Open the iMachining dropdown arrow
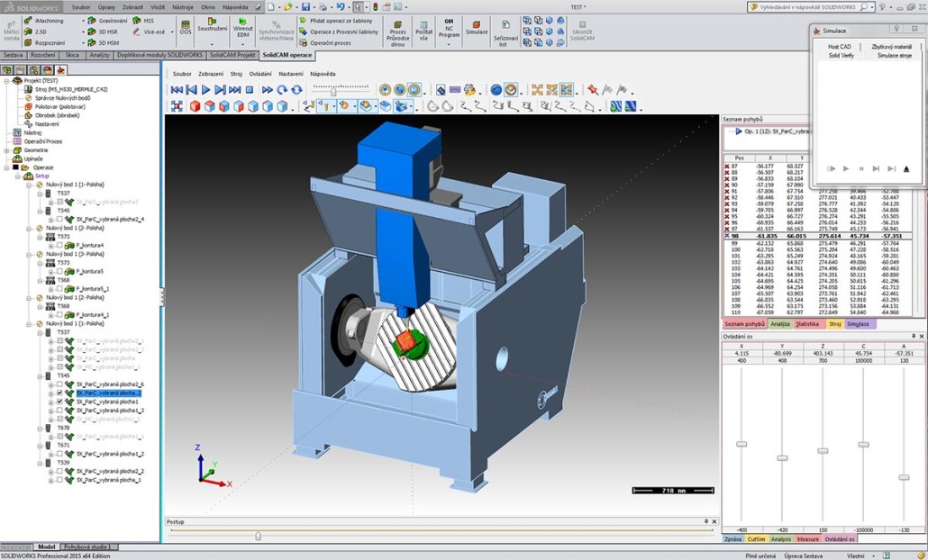Viewport: 928px width, 560px height. [x=84, y=21]
